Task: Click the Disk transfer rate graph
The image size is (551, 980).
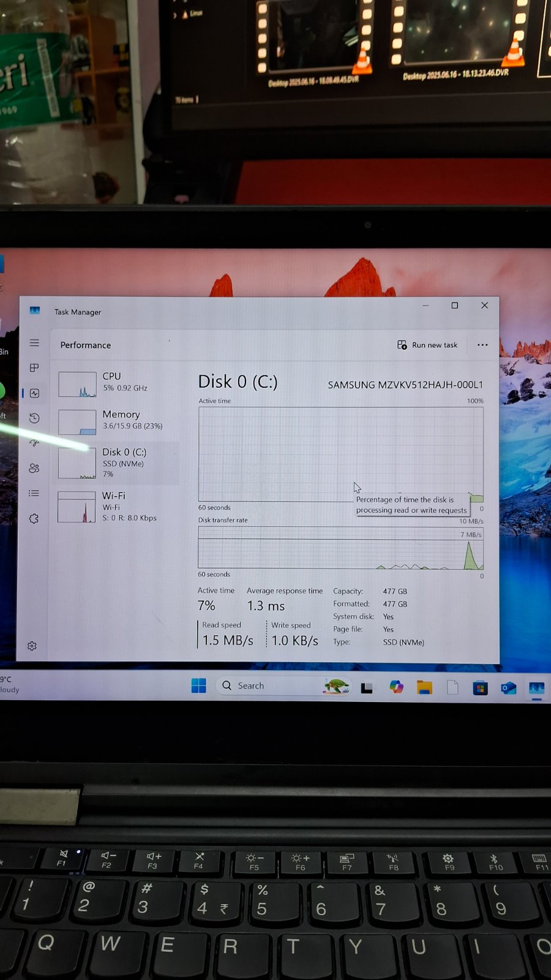Action: [340, 548]
